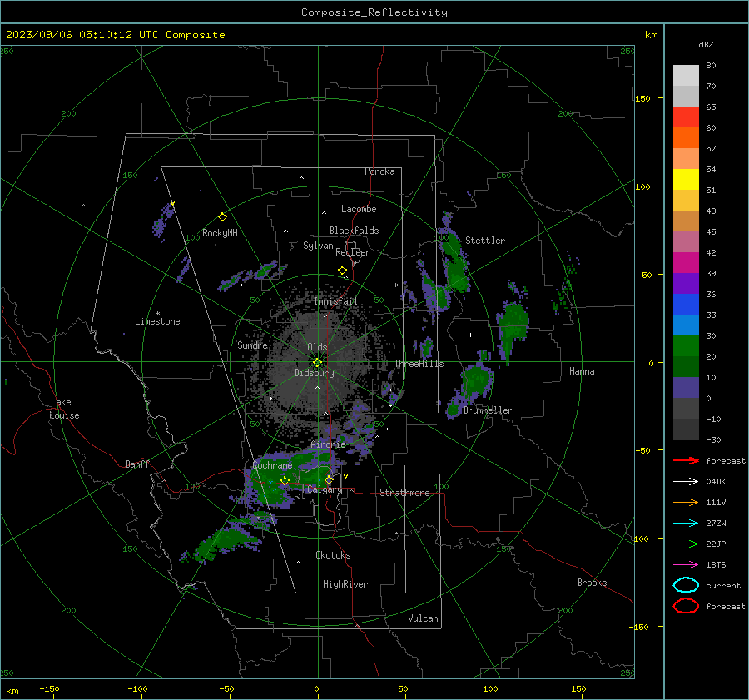Click the Banff label

[x=137, y=464]
